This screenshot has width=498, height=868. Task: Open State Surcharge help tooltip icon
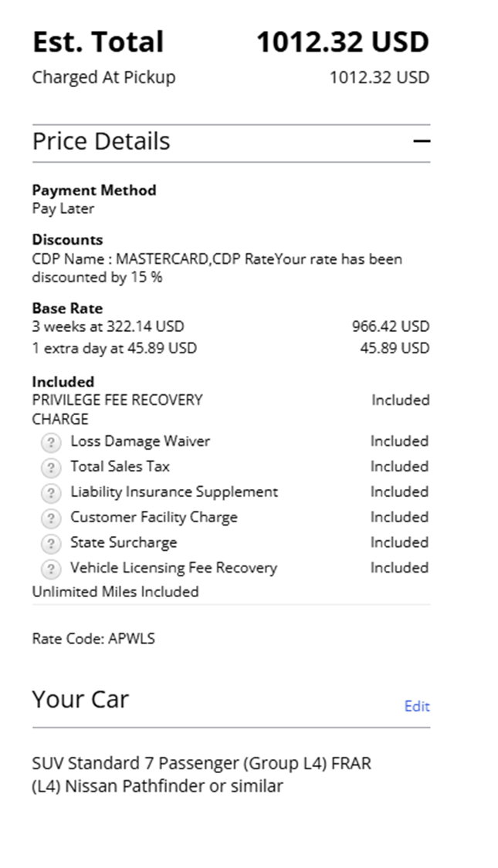coord(50,543)
